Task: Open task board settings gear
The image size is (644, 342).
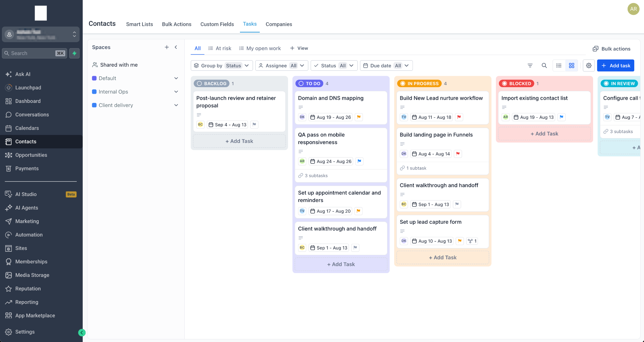Action: pos(589,65)
